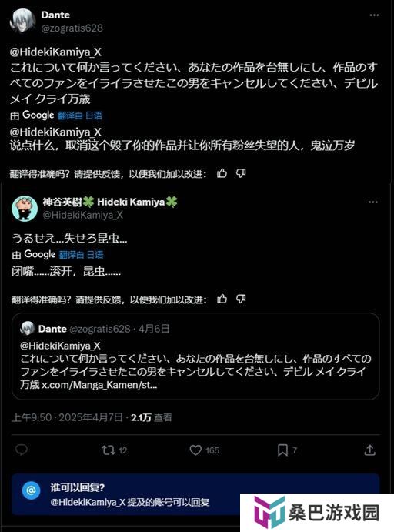Viewport: 394px width, 532px height.
Task: Open the more options menu on Hideki Kamiya's tweet
Action: 373,202
